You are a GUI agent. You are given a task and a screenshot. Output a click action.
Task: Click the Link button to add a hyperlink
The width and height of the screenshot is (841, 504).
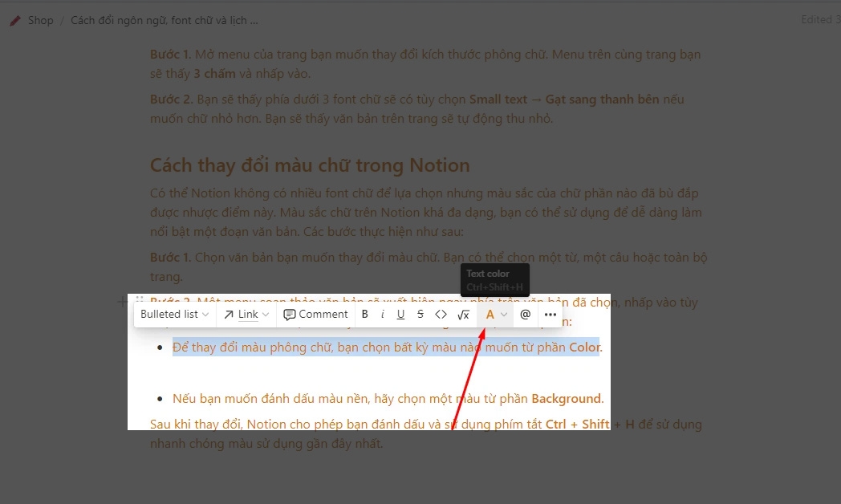242,314
